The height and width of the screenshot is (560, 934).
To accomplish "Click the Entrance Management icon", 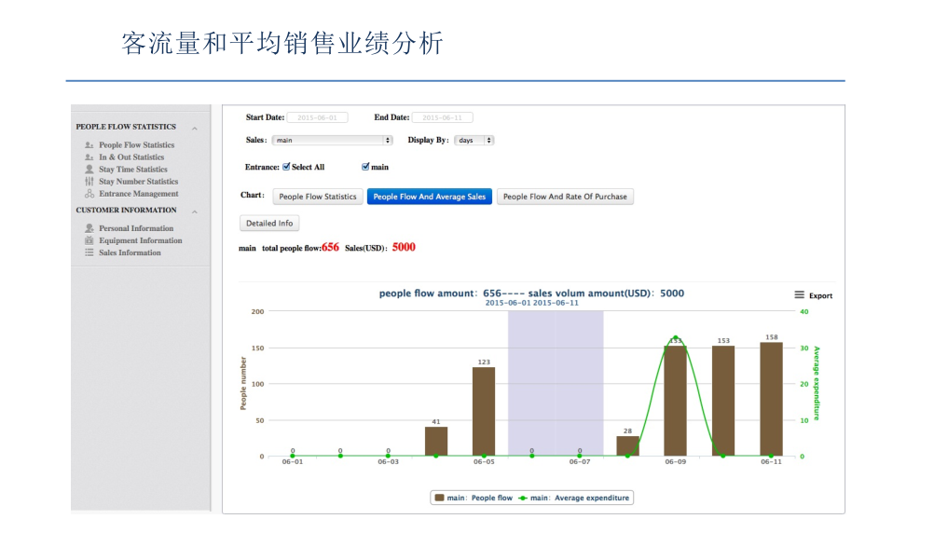I will coord(89,194).
